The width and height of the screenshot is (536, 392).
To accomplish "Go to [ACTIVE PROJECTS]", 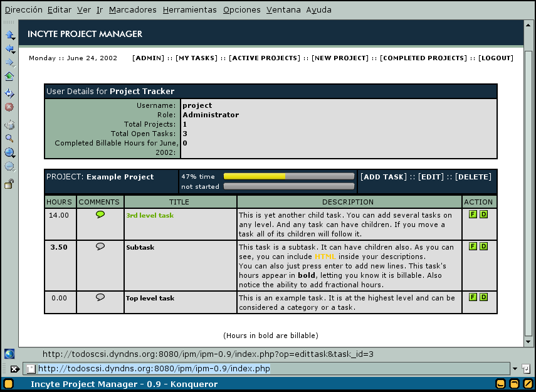I will point(265,58).
